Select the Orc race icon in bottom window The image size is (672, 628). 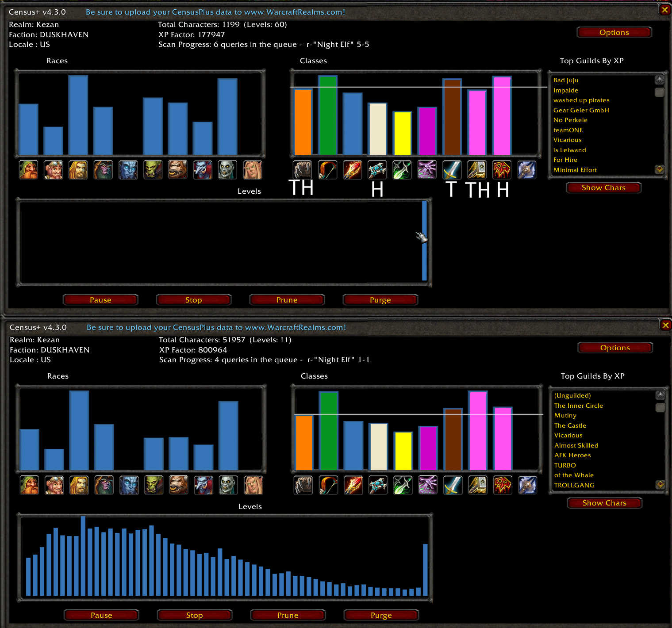pos(154,485)
